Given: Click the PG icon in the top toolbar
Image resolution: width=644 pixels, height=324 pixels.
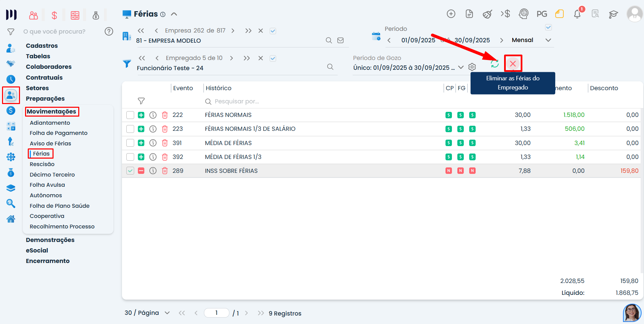Looking at the screenshot, I should click(x=542, y=14).
